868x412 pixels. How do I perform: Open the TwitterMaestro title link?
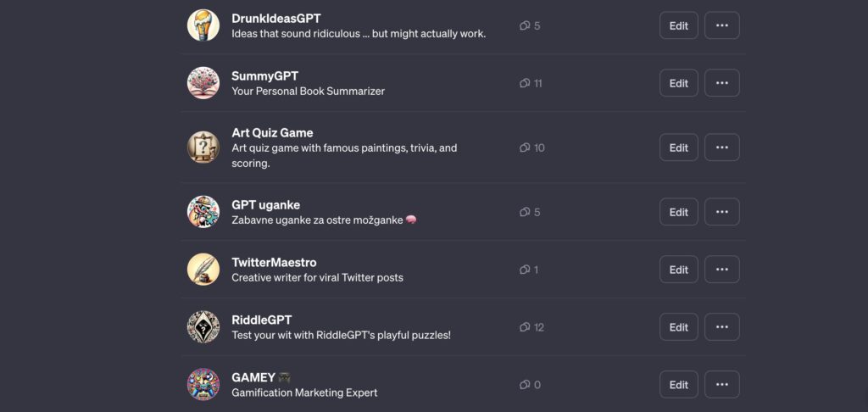tap(274, 263)
